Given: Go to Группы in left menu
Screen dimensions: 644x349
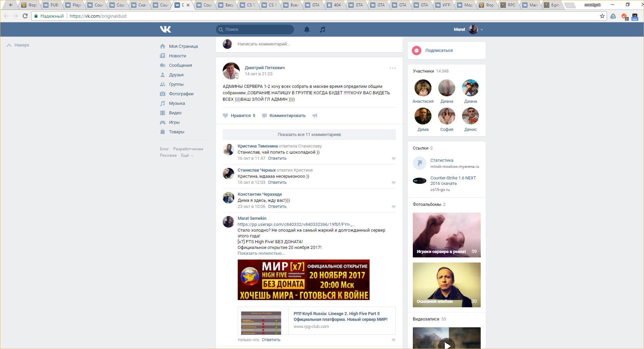Looking at the screenshot, I should click(x=176, y=84).
